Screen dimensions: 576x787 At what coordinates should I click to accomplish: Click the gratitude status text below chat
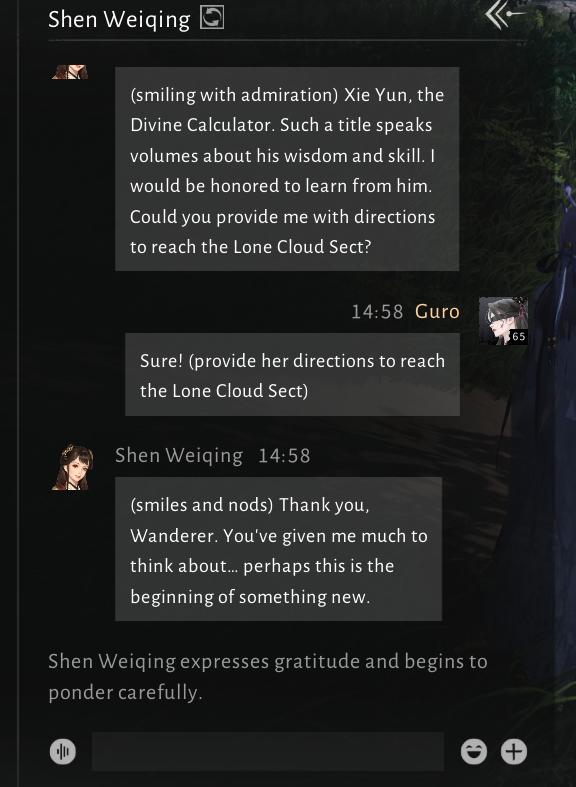point(268,677)
